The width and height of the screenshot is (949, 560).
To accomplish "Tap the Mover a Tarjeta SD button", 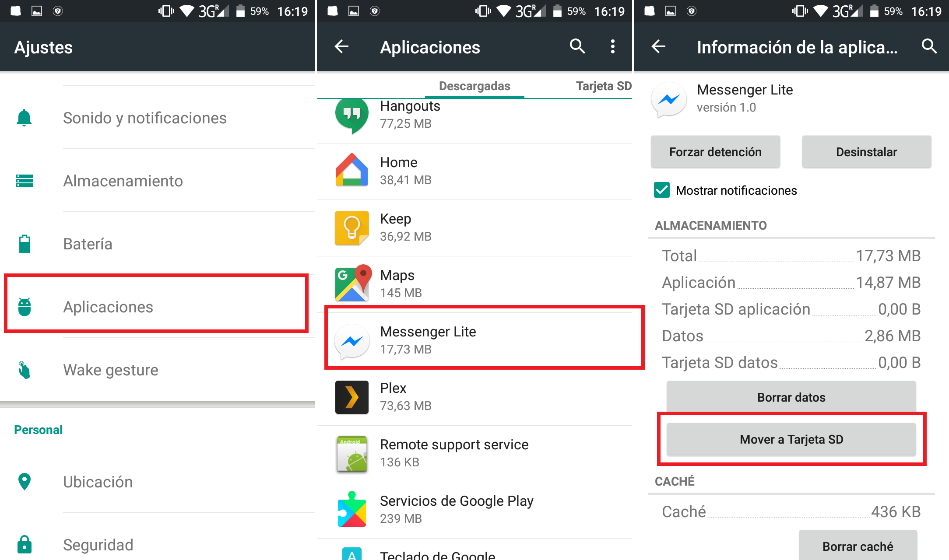I will click(791, 439).
